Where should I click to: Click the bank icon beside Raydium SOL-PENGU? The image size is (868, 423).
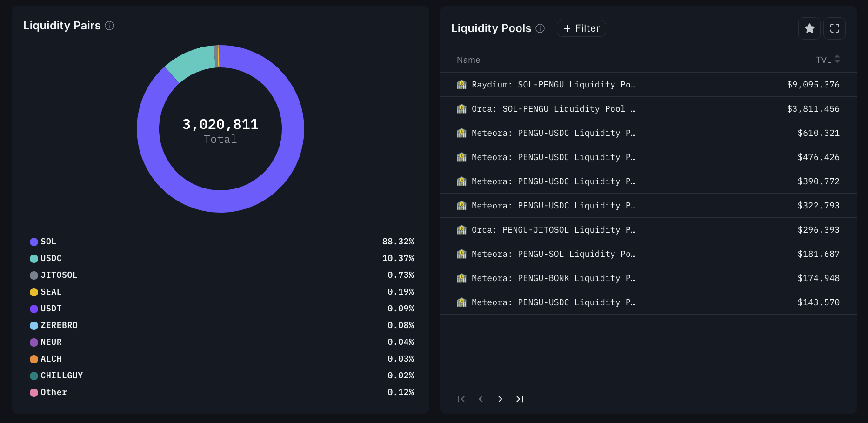461,85
